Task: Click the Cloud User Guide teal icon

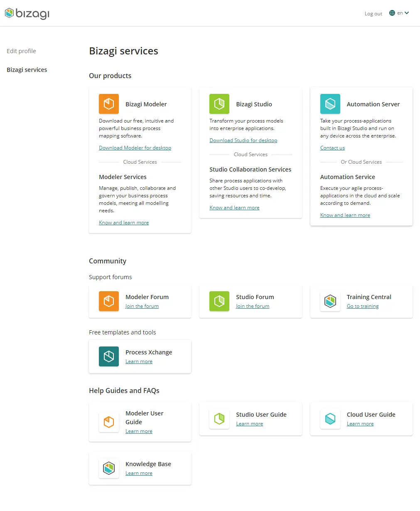Action: point(330,419)
